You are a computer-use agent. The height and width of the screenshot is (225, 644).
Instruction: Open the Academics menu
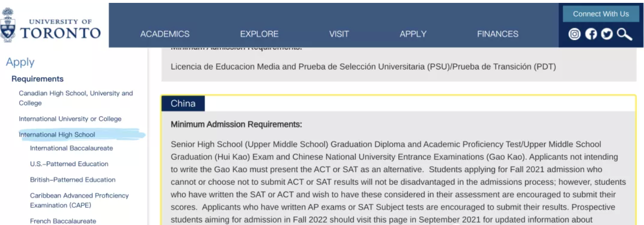coord(165,34)
